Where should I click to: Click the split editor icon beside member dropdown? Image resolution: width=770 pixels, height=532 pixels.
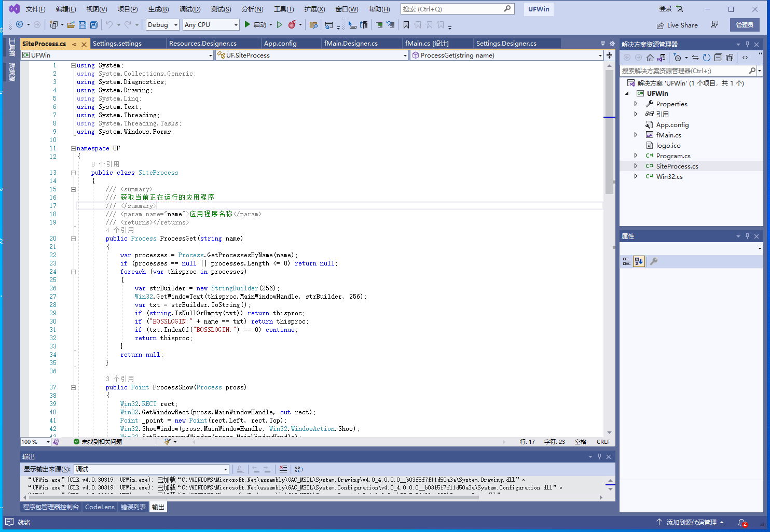pyautogui.click(x=610, y=55)
